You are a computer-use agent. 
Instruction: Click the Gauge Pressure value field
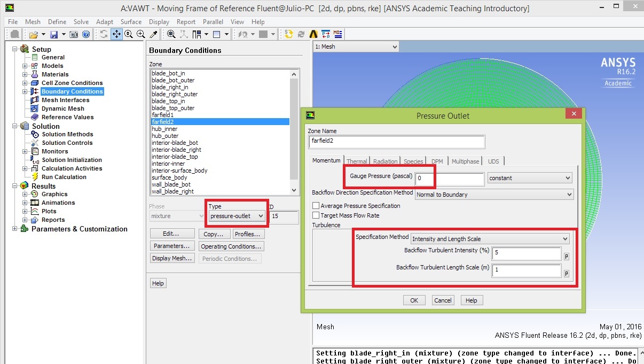tap(450, 178)
